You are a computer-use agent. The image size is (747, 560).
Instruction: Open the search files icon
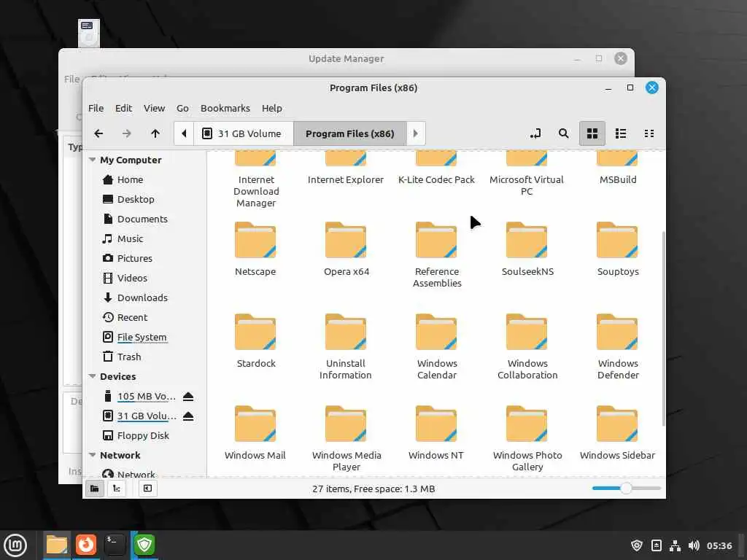click(x=564, y=134)
